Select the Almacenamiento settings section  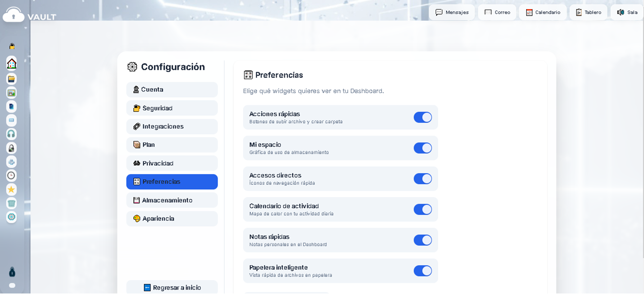pos(172,200)
